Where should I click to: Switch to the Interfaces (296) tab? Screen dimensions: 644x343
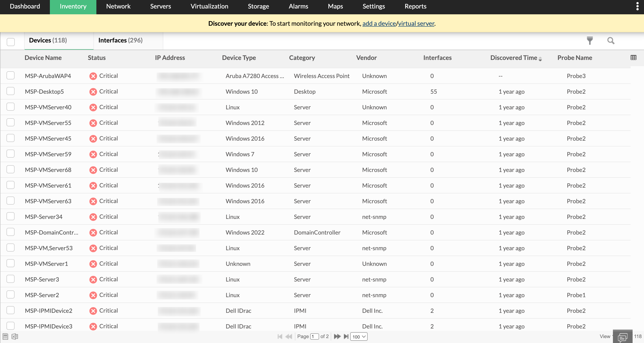[x=120, y=40]
